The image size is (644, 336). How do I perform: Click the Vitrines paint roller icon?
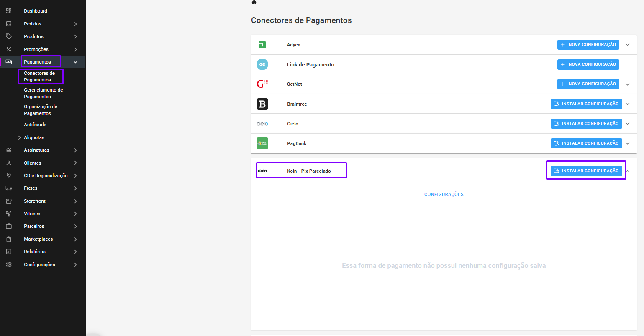pos(9,214)
